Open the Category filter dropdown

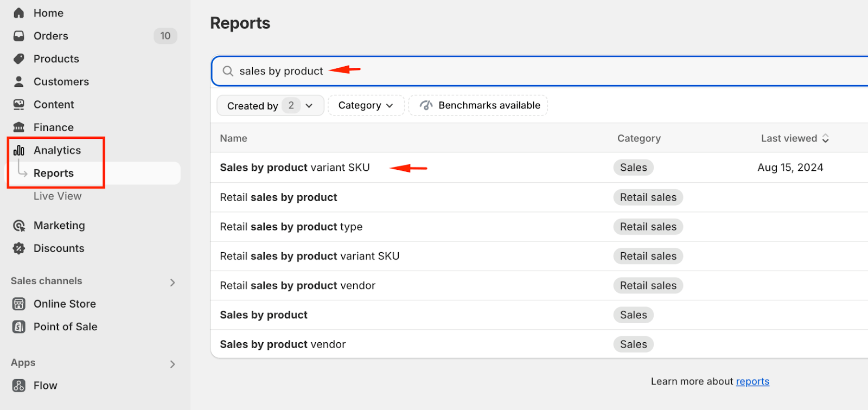coord(366,106)
